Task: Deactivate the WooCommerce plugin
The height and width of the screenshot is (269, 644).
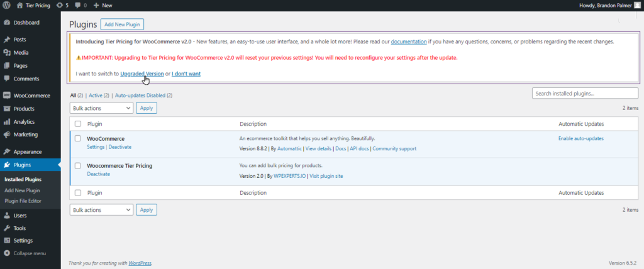Action: pos(120,147)
